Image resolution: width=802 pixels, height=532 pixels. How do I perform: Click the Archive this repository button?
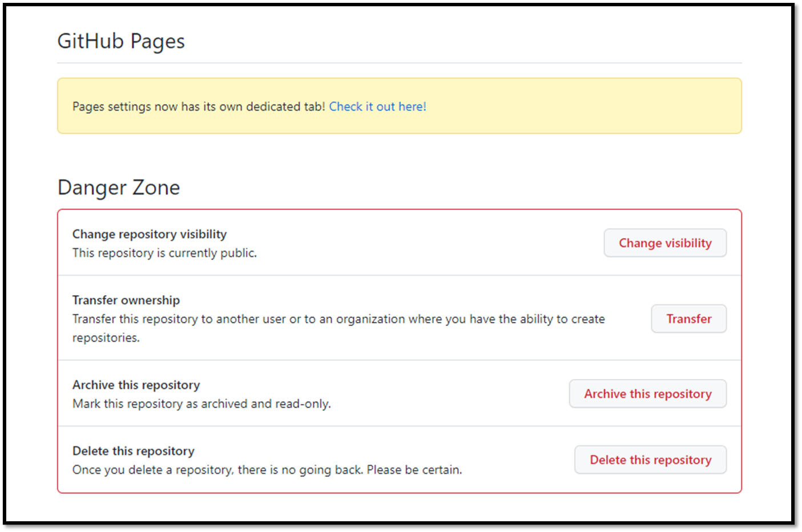point(647,394)
